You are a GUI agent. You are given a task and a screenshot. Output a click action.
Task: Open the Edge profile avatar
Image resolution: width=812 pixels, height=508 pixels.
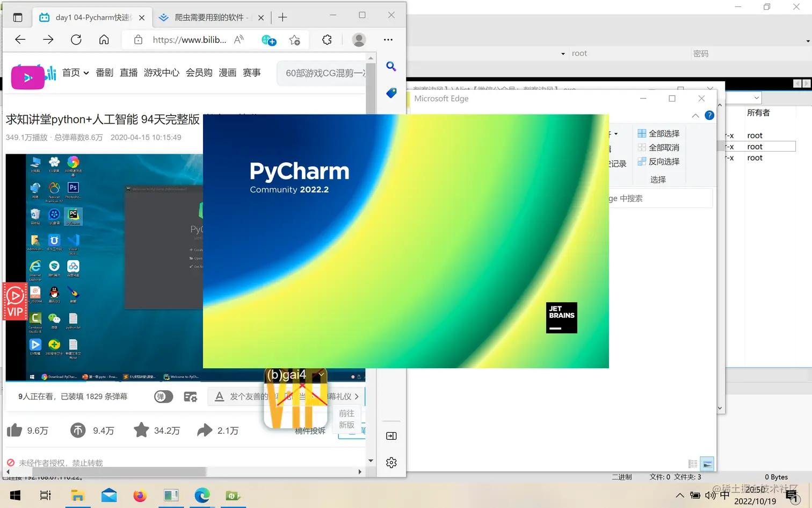359,39
